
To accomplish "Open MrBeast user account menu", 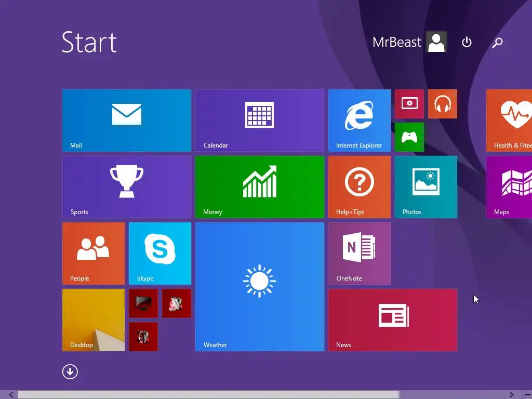I will (409, 42).
